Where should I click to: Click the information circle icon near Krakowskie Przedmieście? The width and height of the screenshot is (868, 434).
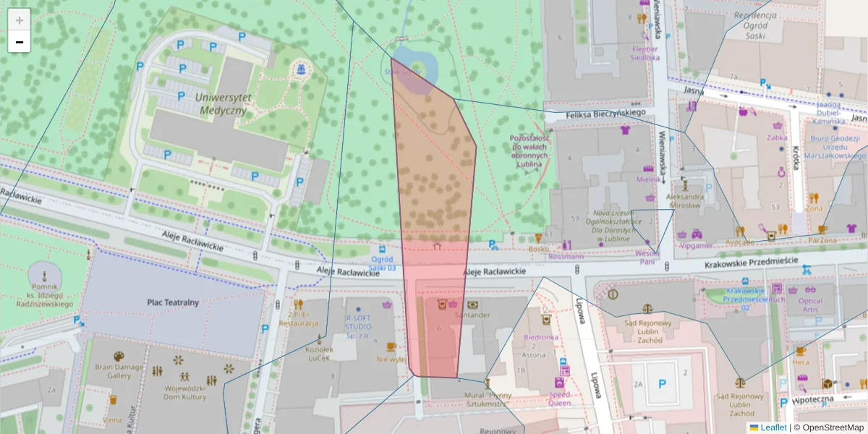(613, 294)
